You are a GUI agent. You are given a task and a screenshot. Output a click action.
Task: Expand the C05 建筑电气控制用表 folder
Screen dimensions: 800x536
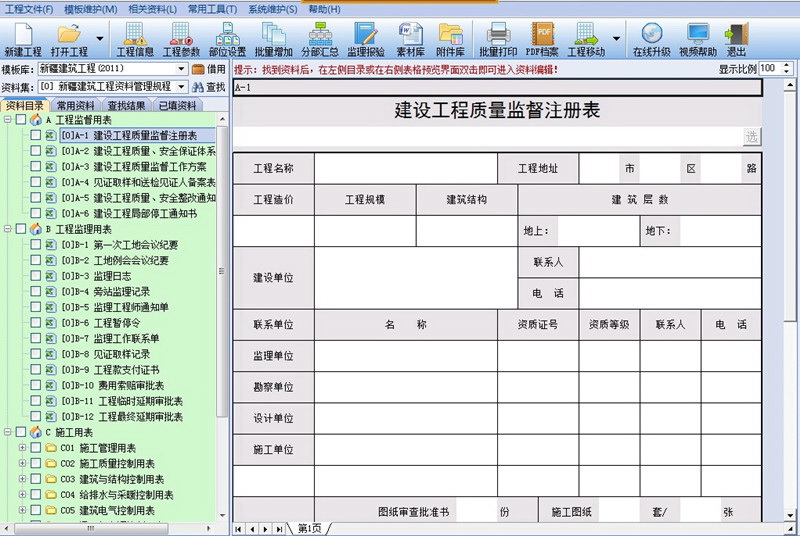[x=22, y=510]
